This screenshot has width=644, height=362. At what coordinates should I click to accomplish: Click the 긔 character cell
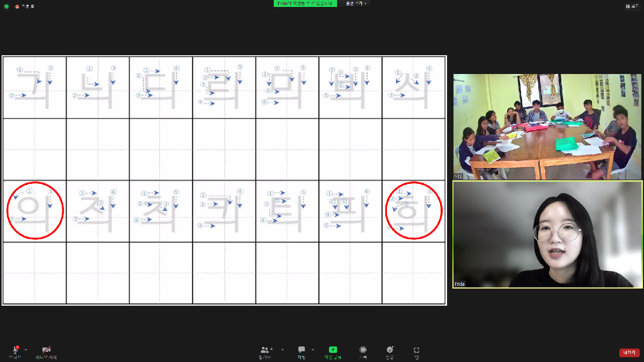pyautogui.click(x=35, y=87)
